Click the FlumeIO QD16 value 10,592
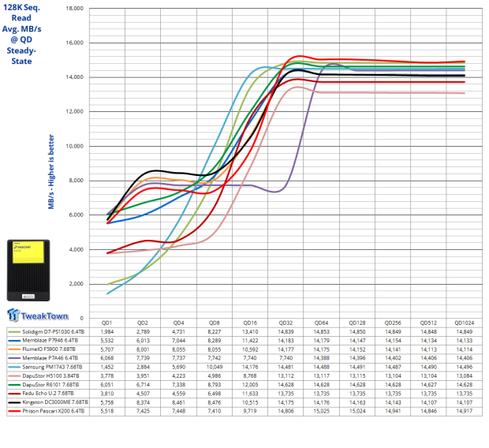Screen dimensions: 489x448 tap(250, 349)
